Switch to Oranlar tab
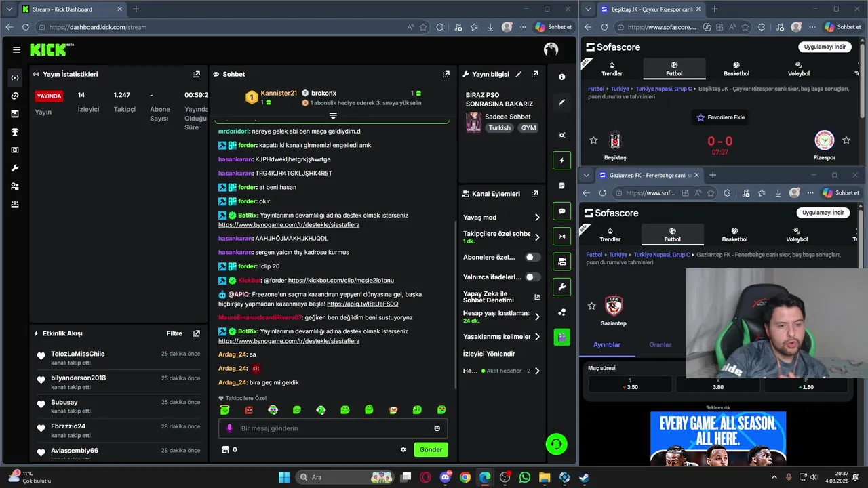Screen dimensions: 868x488 (660, 344)
